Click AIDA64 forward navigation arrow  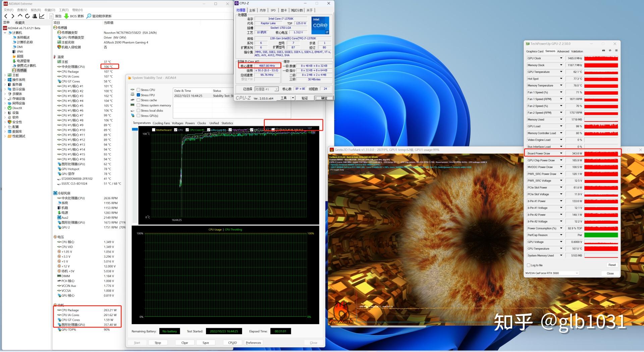[x=13, y=16]
